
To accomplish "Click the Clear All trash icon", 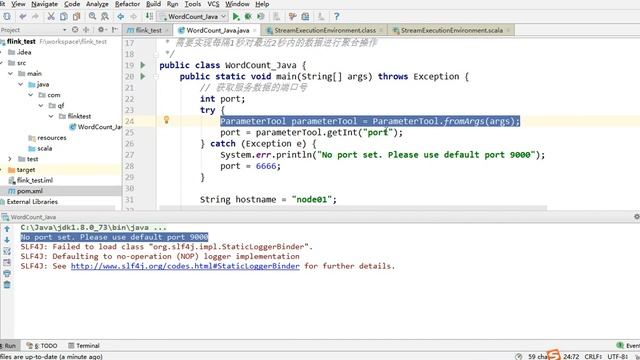I will tap(7, 284).
